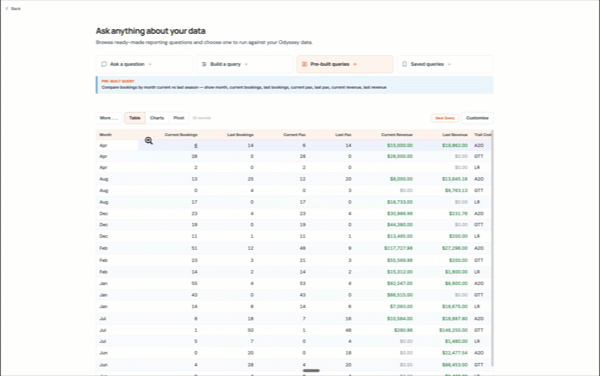Expand the Saved queries dropdown arrow
This screenshot has height=376, width=600.
tap(449, 64)
